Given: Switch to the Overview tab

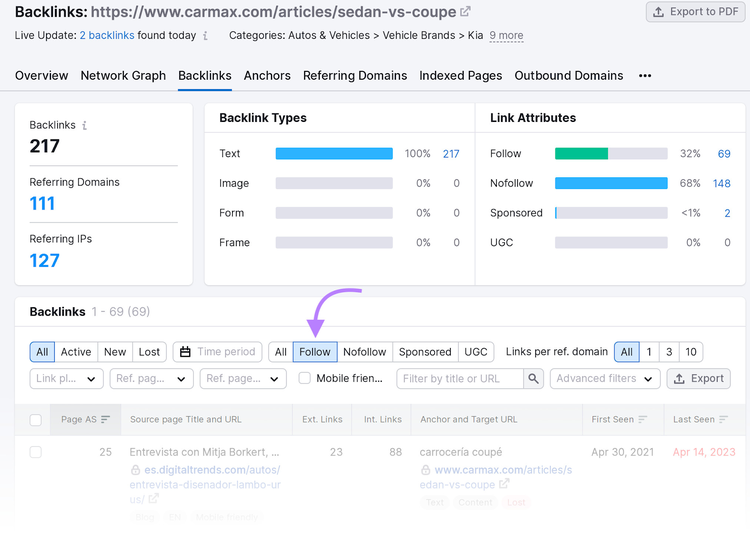Looking at the screenshot, I should [x=42, y=76].
